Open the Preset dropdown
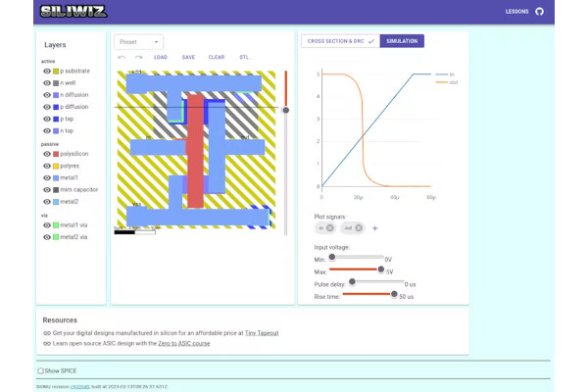The width and height of the screenshot is (588, 392). 138,42
